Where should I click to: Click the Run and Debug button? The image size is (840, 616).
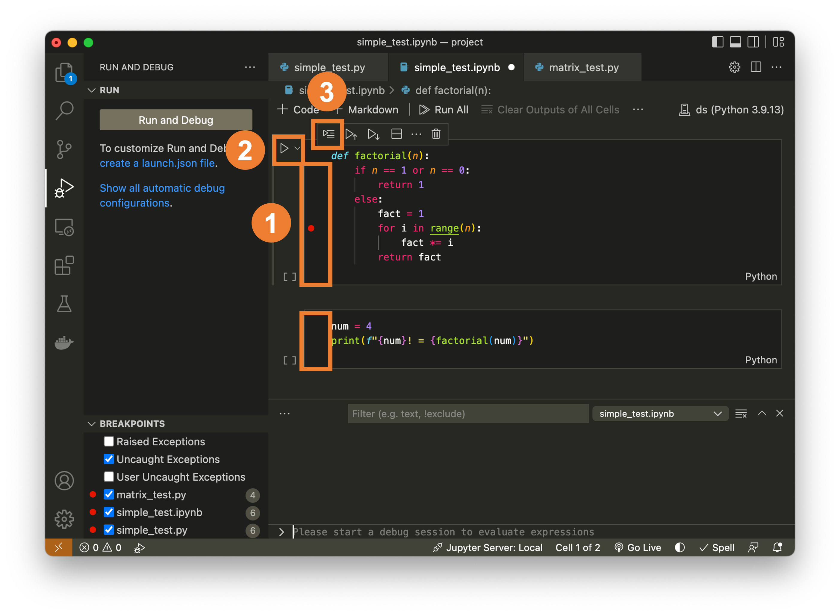click(x=175, y=120)
